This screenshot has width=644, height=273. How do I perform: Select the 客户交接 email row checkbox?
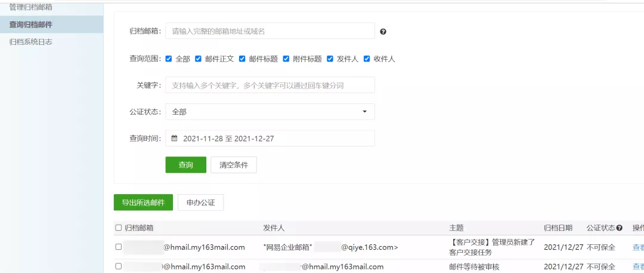tap(119, 247)
